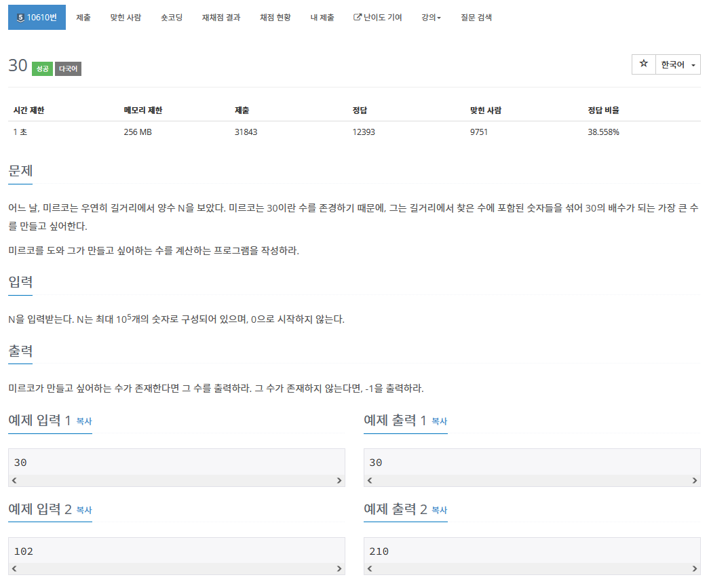
Task: Open 질문 검색 for this problem
Action: point(475,17)
